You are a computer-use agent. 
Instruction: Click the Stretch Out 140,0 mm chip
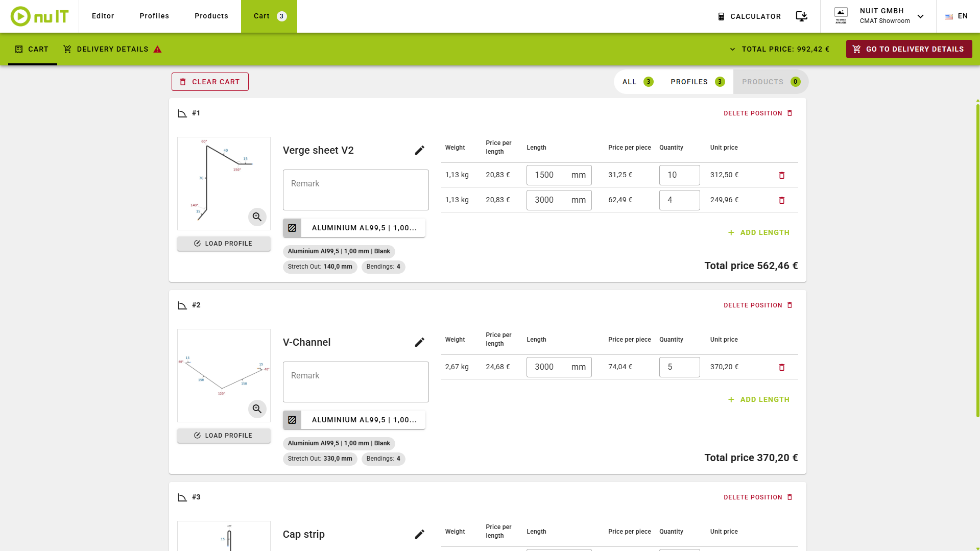(320, 267)
